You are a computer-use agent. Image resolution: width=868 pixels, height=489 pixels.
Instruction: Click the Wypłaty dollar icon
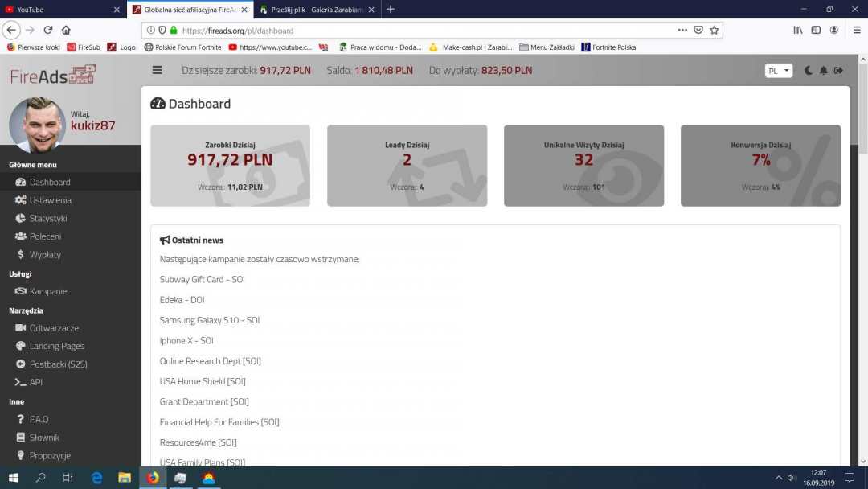click(x=21, y=254)
